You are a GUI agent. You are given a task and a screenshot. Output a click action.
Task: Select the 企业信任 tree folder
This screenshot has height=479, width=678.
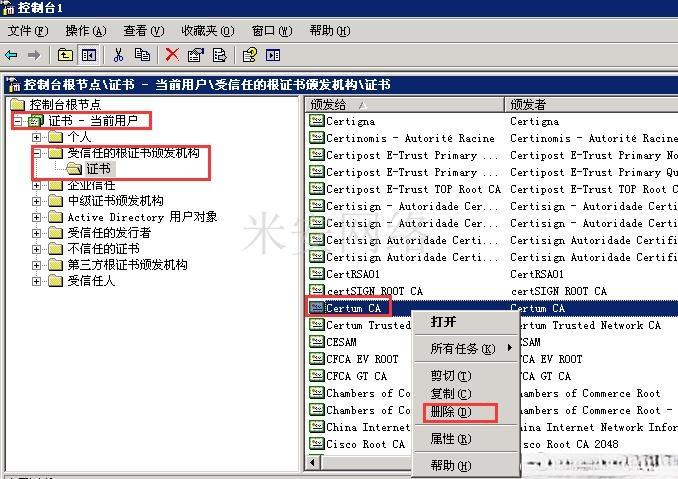point(91,185)
